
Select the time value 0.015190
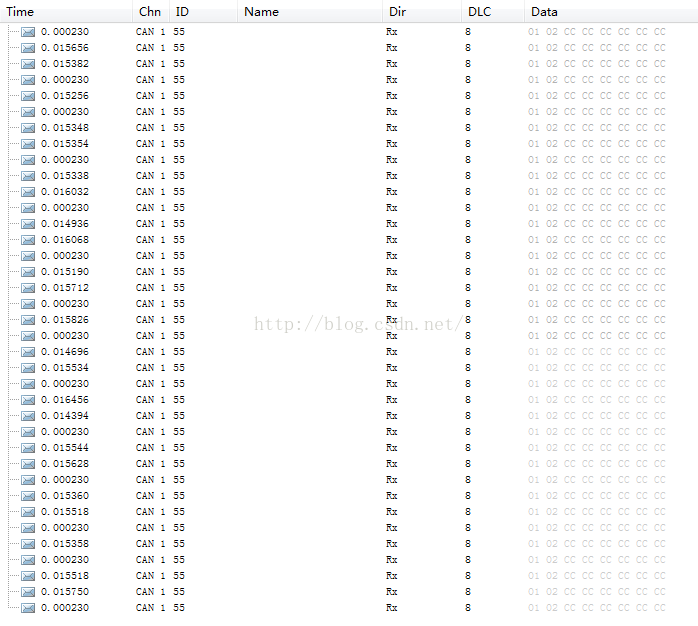pos(65,272)
